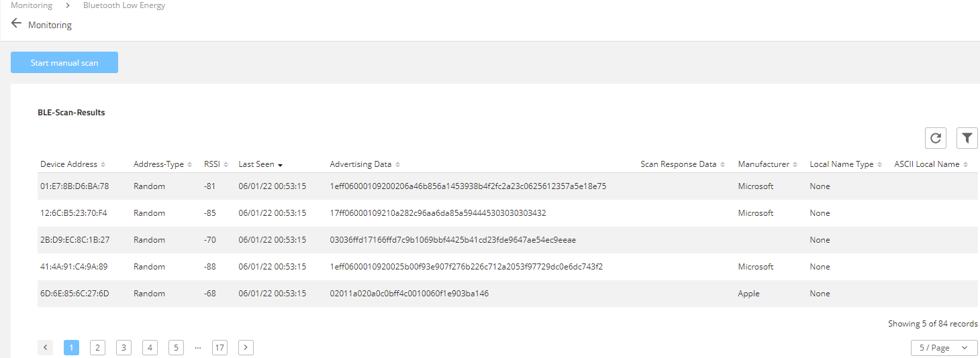This screenshot has height=358, width=980.
Task: Open the table filter funnel icon
Action: pyautogui.click(x=967, y=137)
